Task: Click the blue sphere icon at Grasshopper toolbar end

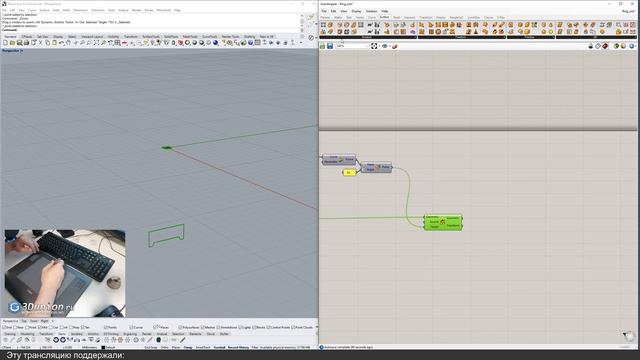Action: coord(631,46)
